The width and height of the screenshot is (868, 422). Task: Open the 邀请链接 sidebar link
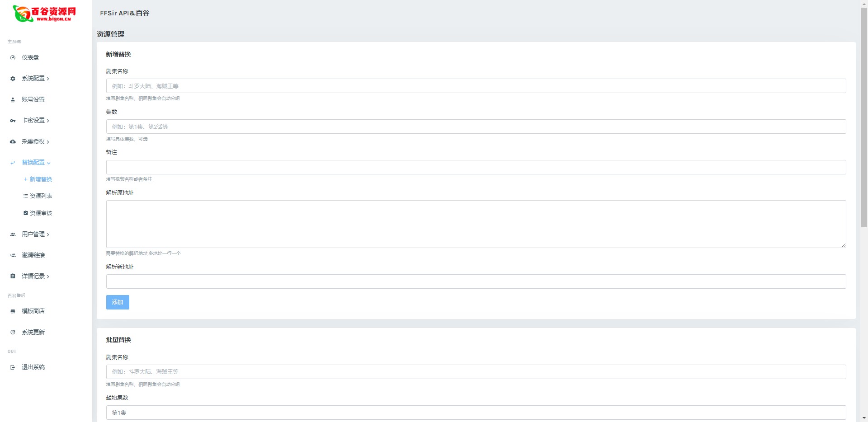coord(33,255)
